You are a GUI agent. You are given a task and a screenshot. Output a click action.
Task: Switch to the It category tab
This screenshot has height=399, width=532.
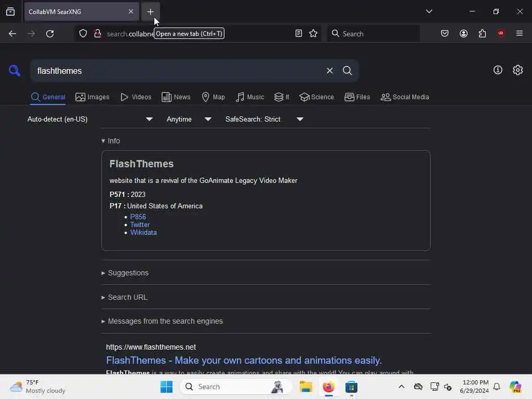tap(282, 97)
